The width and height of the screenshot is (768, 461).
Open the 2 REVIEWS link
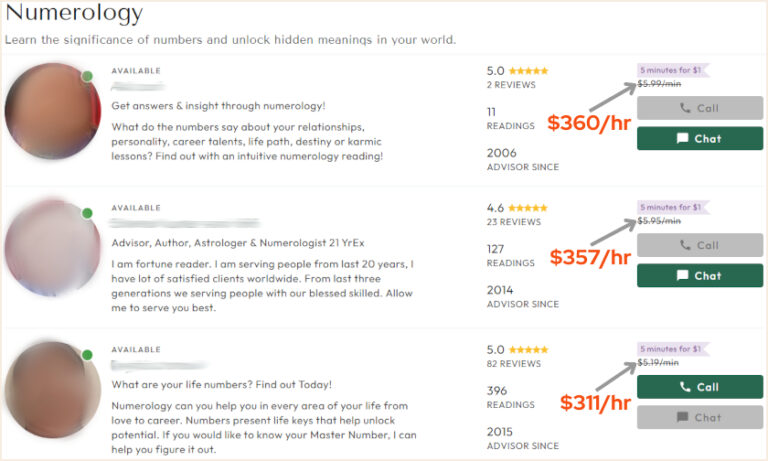click(x=510, y=85)
